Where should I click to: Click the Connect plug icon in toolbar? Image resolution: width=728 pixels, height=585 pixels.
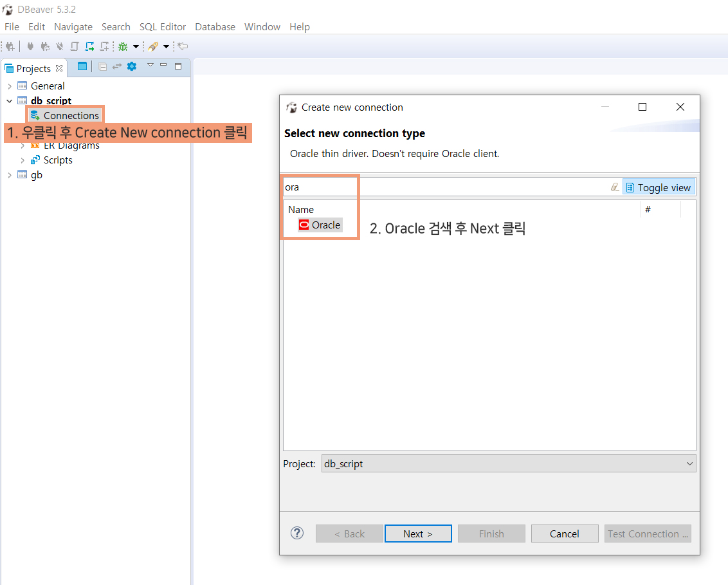[30, 46]
